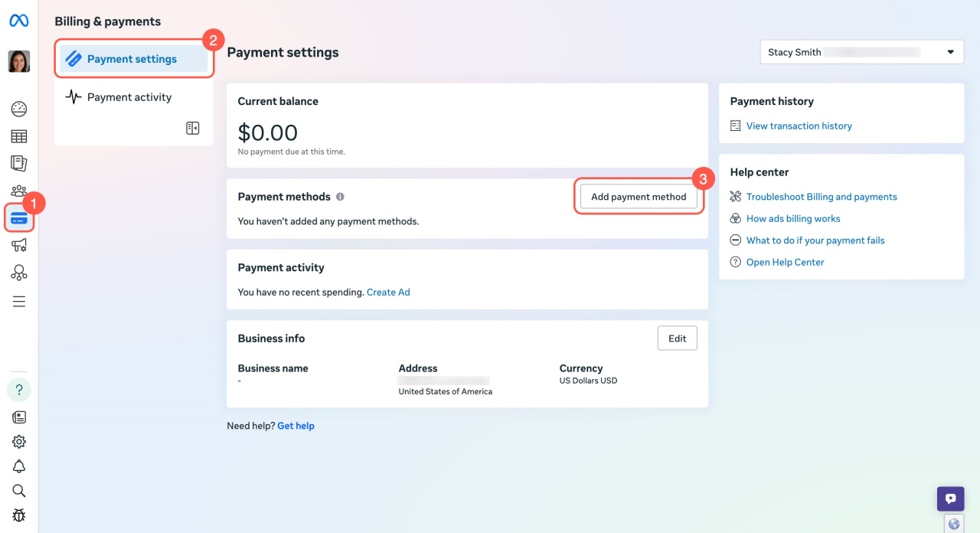Click the account overview gauge icon
980x533 pixels.
19,109
